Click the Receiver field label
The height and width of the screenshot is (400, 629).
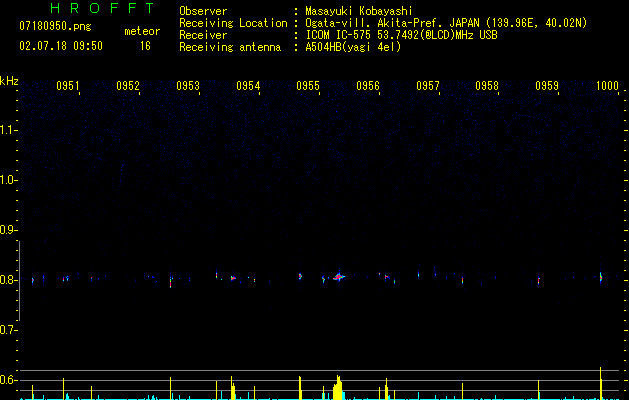[x=203, y=35]
